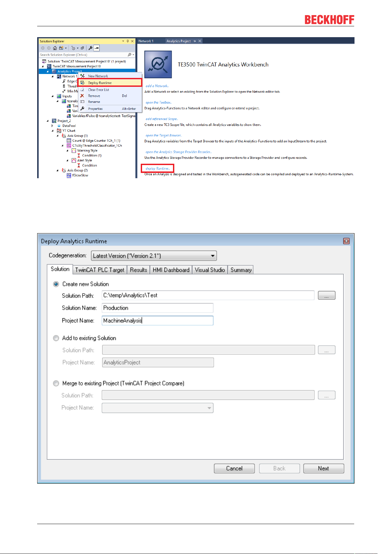Click the Solution Path field C:\temp\Analytics\Test
This screenshot has height=554, width=392.
point(208,296)
